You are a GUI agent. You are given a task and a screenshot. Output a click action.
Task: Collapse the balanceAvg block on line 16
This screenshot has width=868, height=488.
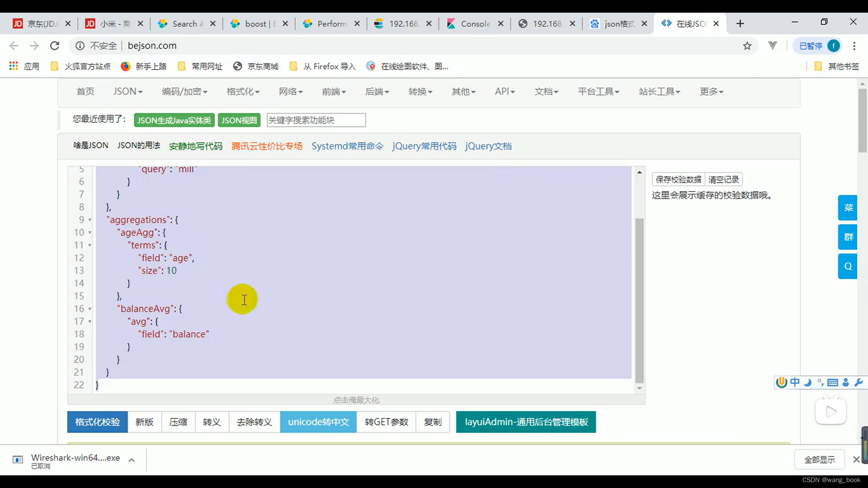click(x=90, y=309)
